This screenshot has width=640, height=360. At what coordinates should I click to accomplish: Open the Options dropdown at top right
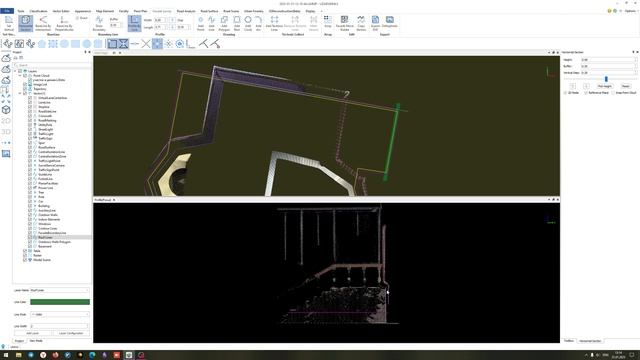click(631, 11)
